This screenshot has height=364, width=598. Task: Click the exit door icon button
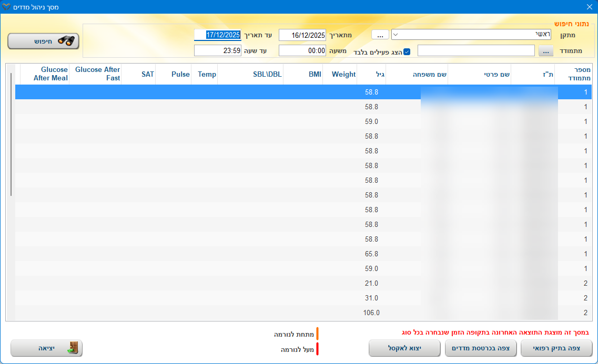pyautogui.click(x=46, y=348)
